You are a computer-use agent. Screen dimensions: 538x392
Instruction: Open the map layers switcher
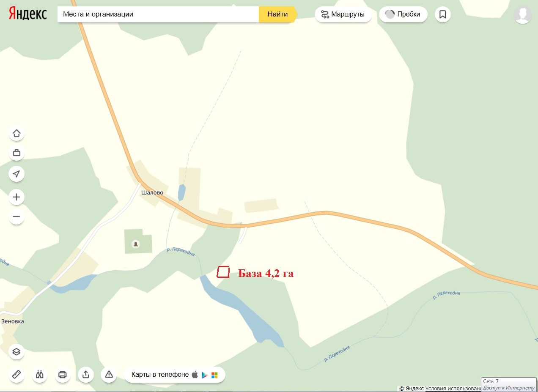pyautogui.click(x=16, y=352)
